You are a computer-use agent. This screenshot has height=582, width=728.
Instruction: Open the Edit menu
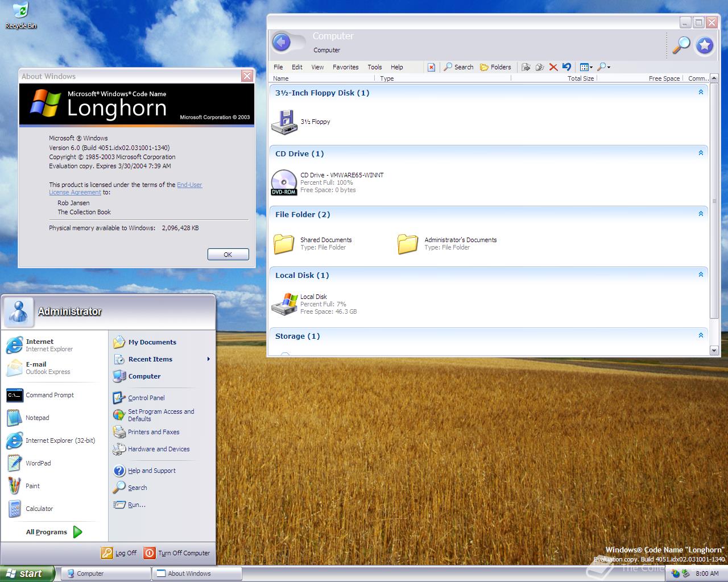(x=297, y=67)
